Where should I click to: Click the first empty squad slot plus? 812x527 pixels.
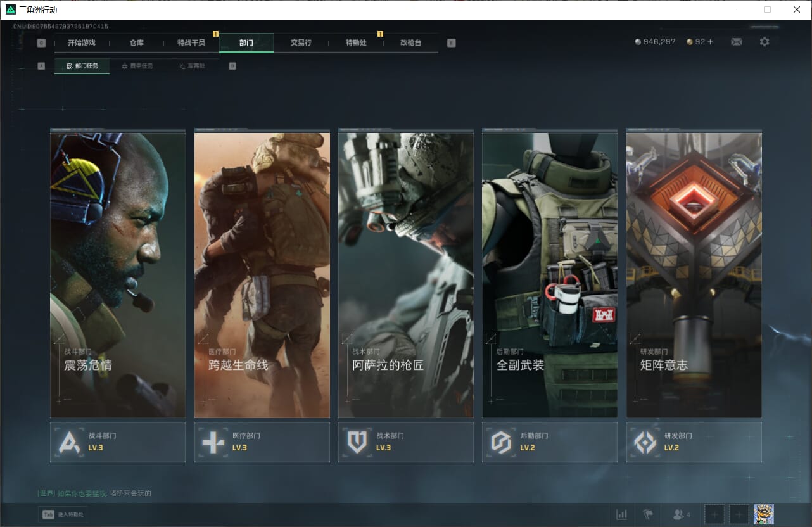coord(714,514)
